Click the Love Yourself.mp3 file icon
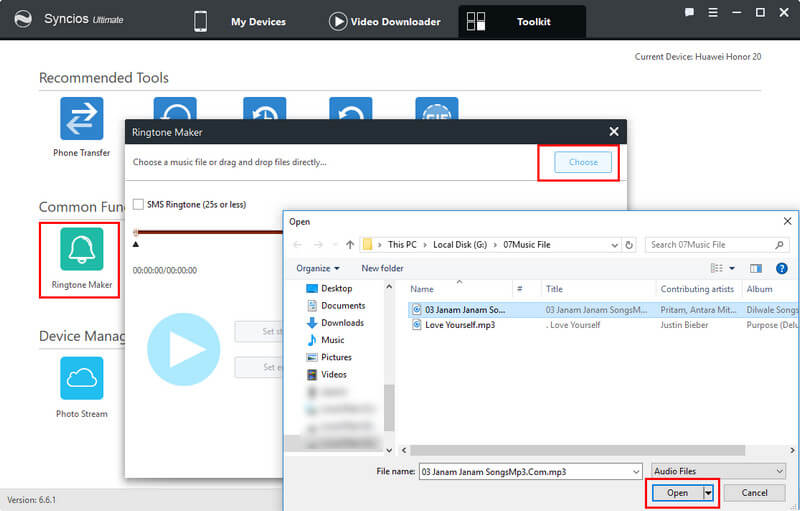This screenshot has width=800, height=511. [x=417, y=325]
